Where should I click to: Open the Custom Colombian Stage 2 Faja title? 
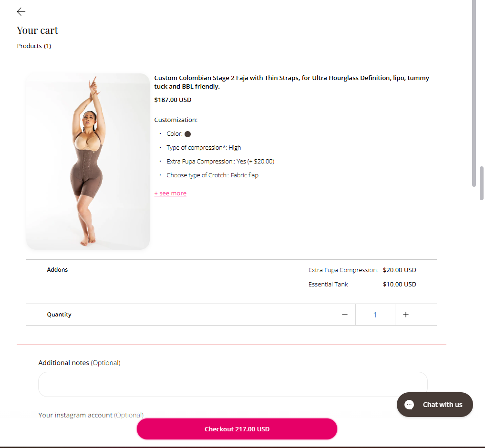pos(291,82)
